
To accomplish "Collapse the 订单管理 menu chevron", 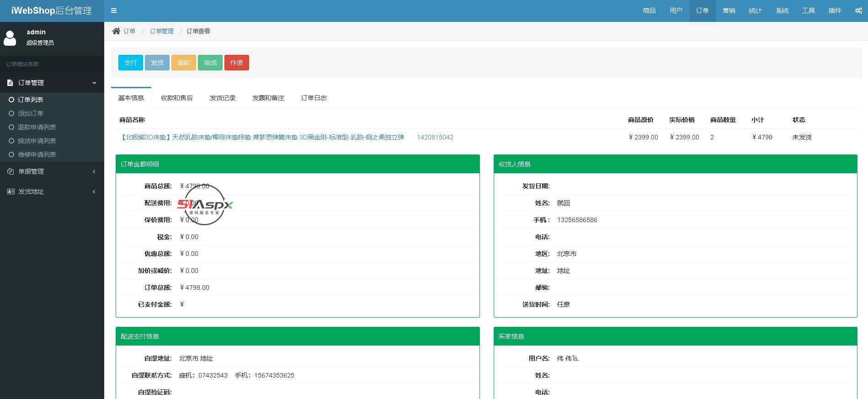I will [94, 83].
